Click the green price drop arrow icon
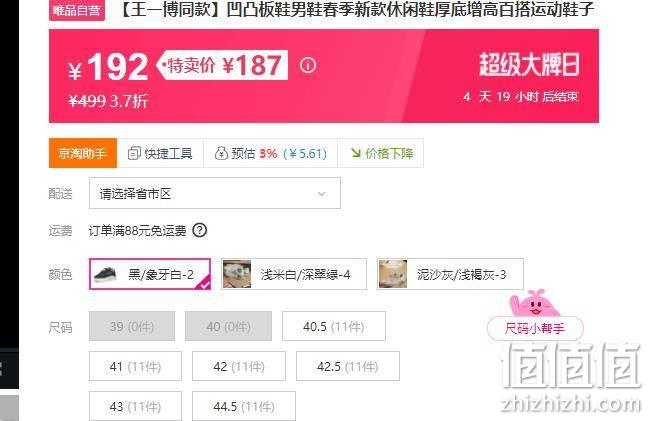This screenshot has height=421, width=650. click(355, 153)
